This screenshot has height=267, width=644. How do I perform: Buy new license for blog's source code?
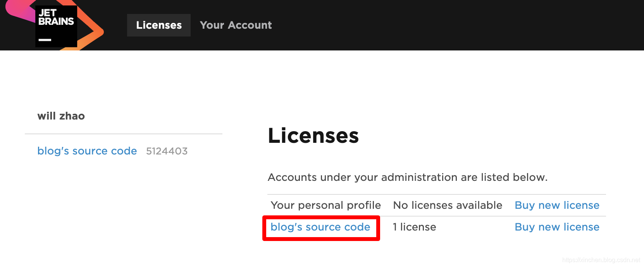coord(557,227)
